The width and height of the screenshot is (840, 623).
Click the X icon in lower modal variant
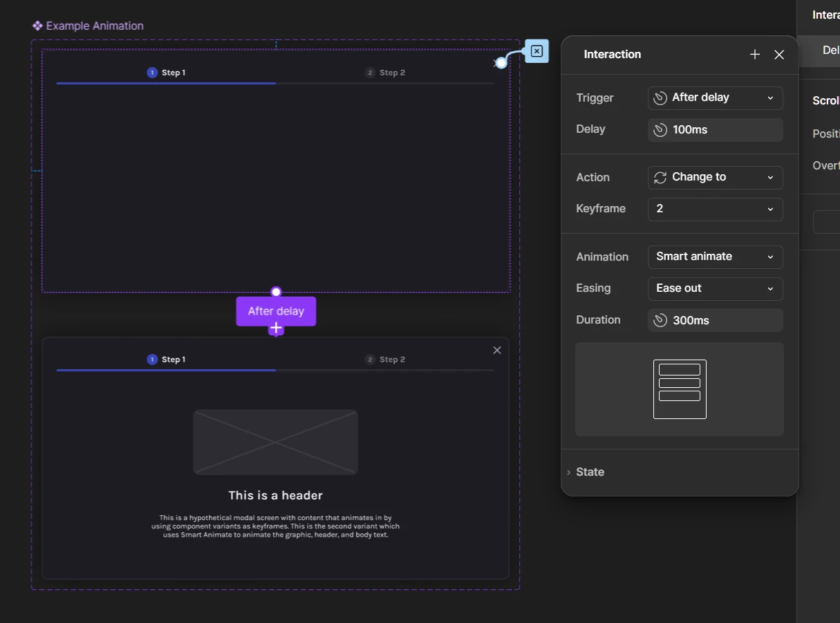[496, 351]
